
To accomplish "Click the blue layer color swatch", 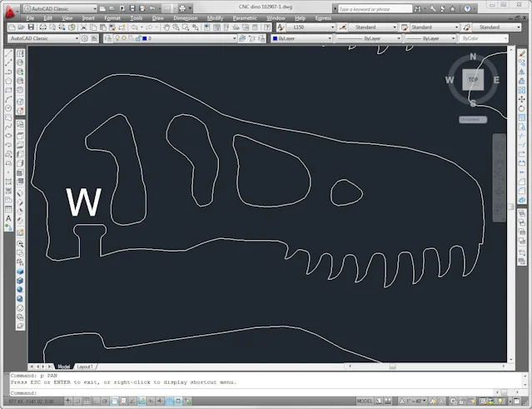I will (x=145, y=38).
